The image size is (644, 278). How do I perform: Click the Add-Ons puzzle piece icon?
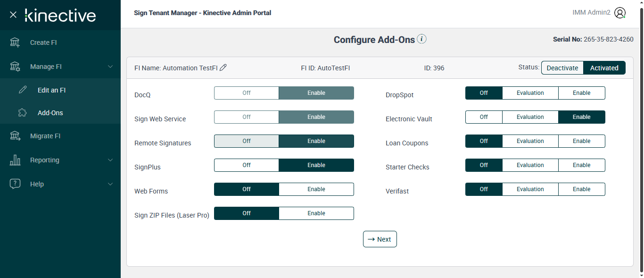click(23, 113)
